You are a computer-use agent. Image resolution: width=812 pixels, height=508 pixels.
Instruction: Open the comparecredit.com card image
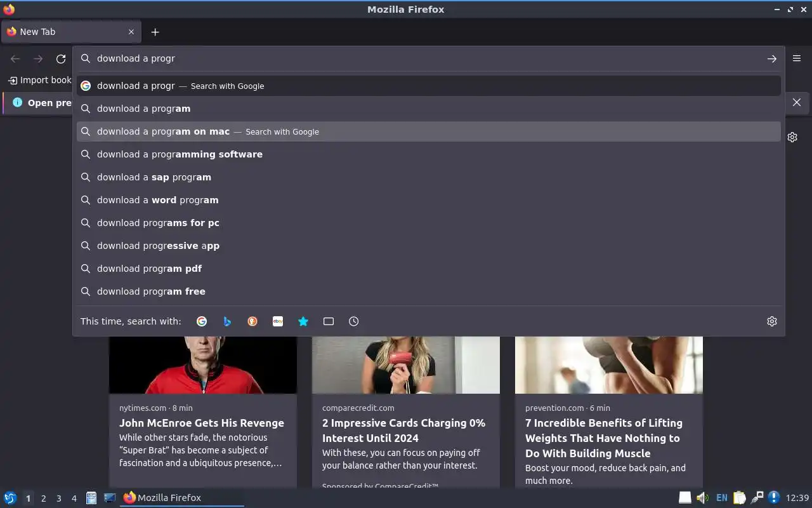tap(406, 365)
